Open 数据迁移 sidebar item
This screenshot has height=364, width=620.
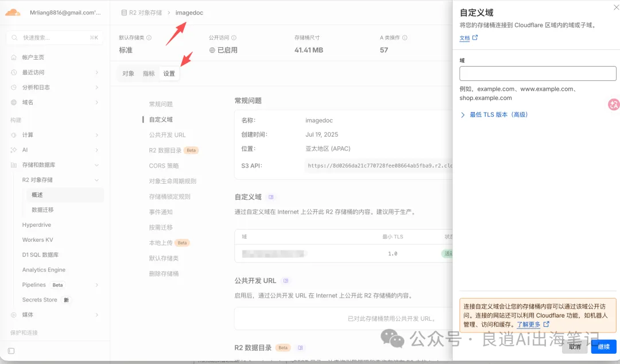click(42, 210)
